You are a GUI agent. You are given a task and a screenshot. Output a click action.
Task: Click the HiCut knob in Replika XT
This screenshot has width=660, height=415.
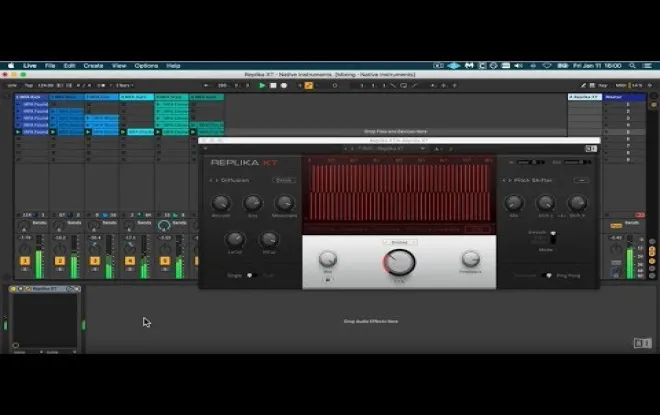pos(269,240)
